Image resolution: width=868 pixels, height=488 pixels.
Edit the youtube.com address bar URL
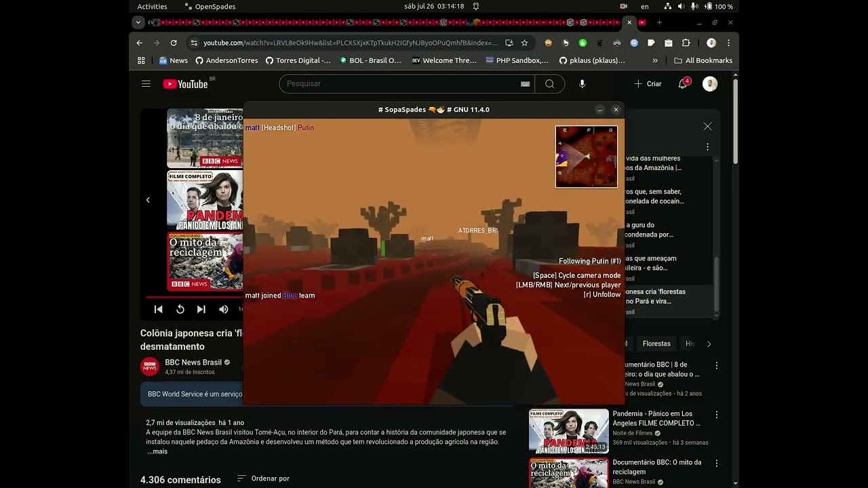[350, 43]
